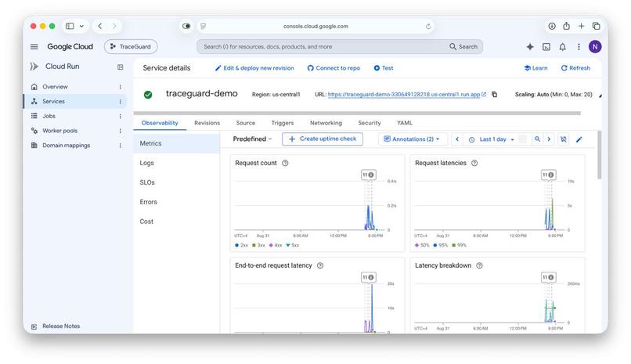Open the notifications bell
Screen dimensions: 631x364
(x=563, y=47)
